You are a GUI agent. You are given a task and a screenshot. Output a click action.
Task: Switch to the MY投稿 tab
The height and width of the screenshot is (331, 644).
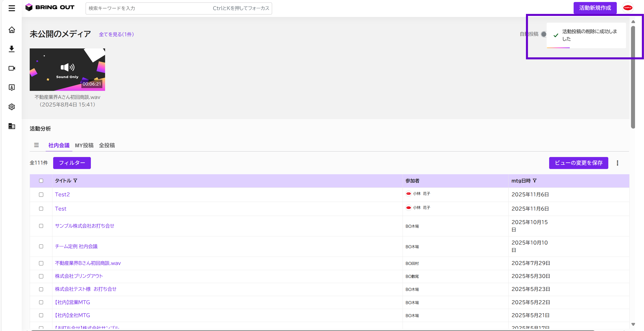[x=84, y=145]
